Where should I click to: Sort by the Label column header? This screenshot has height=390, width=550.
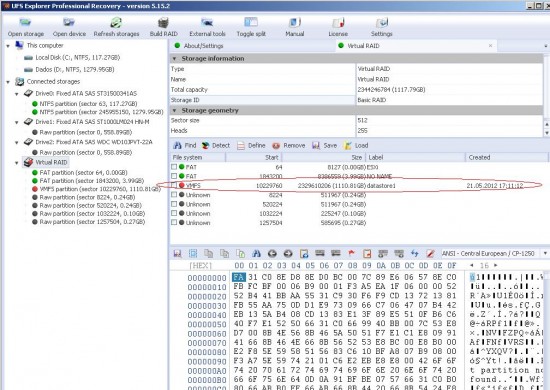[x=415, y=157]
